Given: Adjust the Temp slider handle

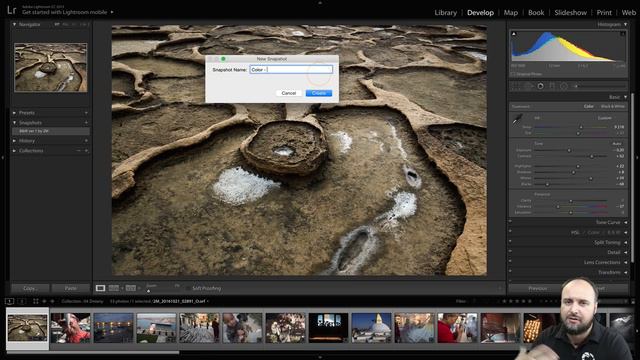Looking at the screenshot, I should 581,127.
